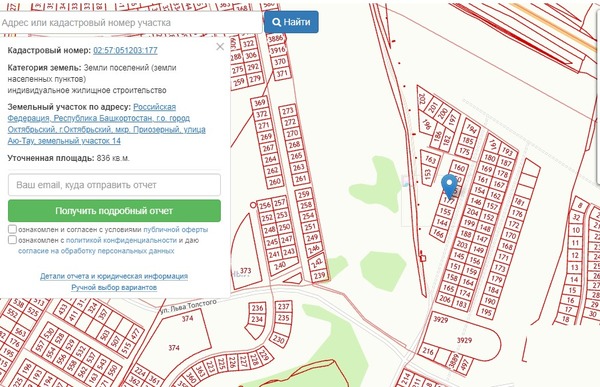Screen dimensions: 600x387
Task: Select map parcel labeled 216
Action: click(x=428, y=351)
